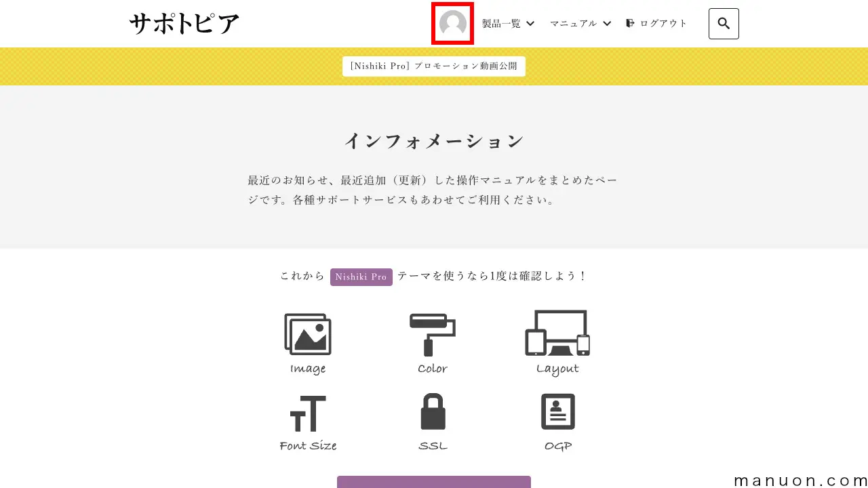Viewport: 868px width, 488px height.
Task: Select the Image feature icon
Action: [308, 333]
